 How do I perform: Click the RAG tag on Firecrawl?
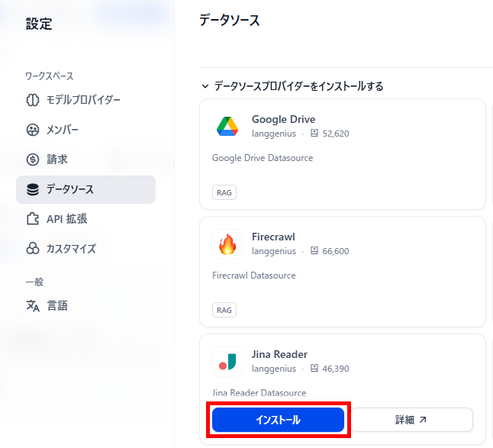(224, 310)
